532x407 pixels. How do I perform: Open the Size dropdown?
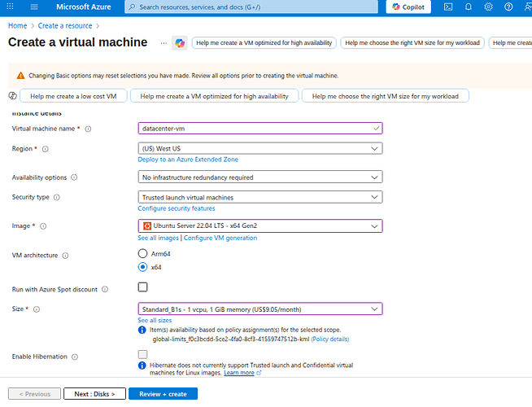260,309
